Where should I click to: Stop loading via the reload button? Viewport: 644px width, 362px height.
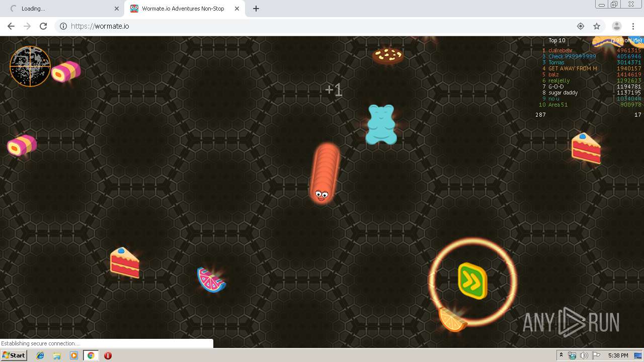click(43, 26)
